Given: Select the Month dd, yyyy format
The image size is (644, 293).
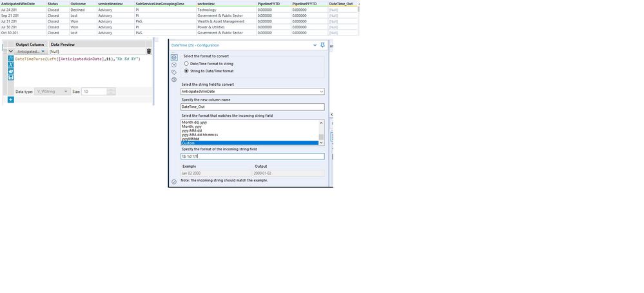Looking at the screenshot, I should [x=194, y=122].
